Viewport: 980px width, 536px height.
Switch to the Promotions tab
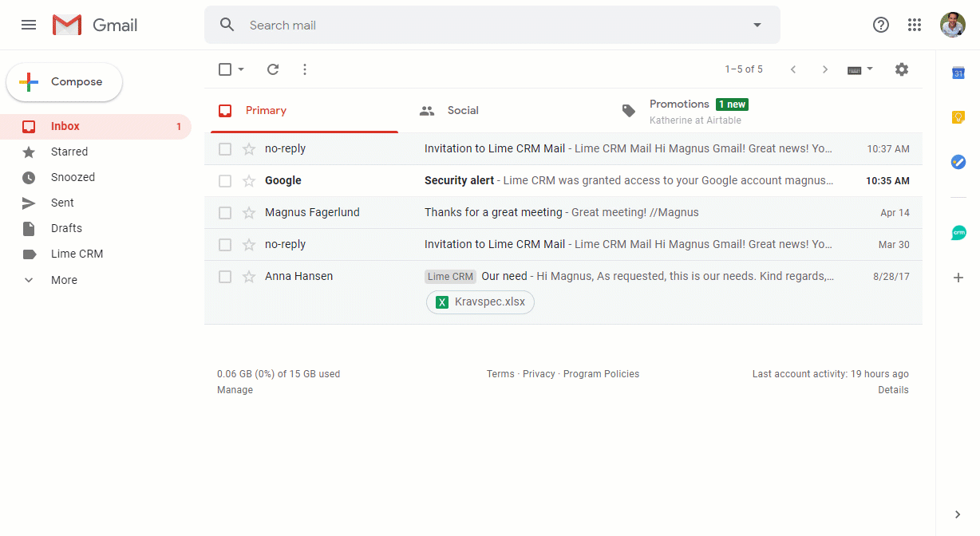tap(702, 111)
